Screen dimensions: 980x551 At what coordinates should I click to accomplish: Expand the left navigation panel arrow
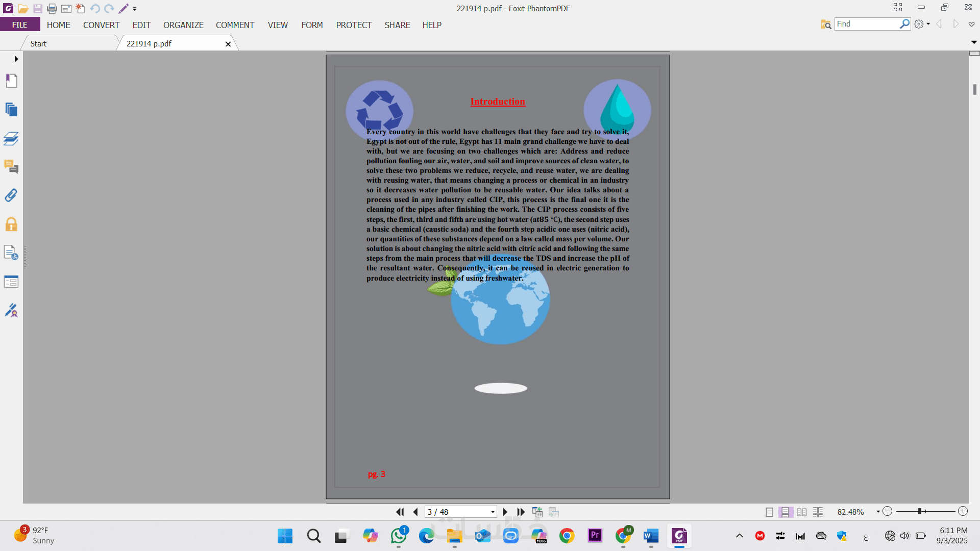pyautogui.click(x=16, y=59)
